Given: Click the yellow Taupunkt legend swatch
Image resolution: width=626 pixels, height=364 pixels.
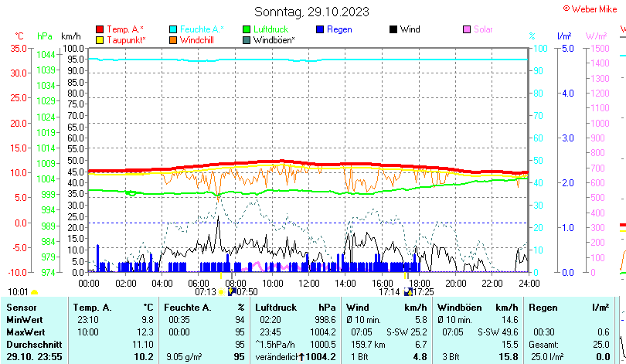Looking at the screenshot, I should pyautogui.click(x=100, y=40).
